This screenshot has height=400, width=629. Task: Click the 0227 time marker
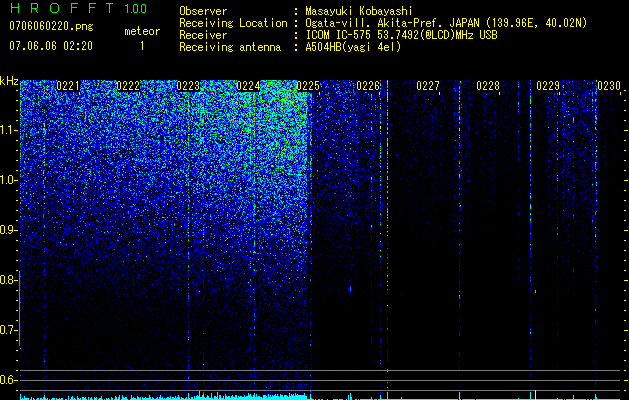[428, 86]
